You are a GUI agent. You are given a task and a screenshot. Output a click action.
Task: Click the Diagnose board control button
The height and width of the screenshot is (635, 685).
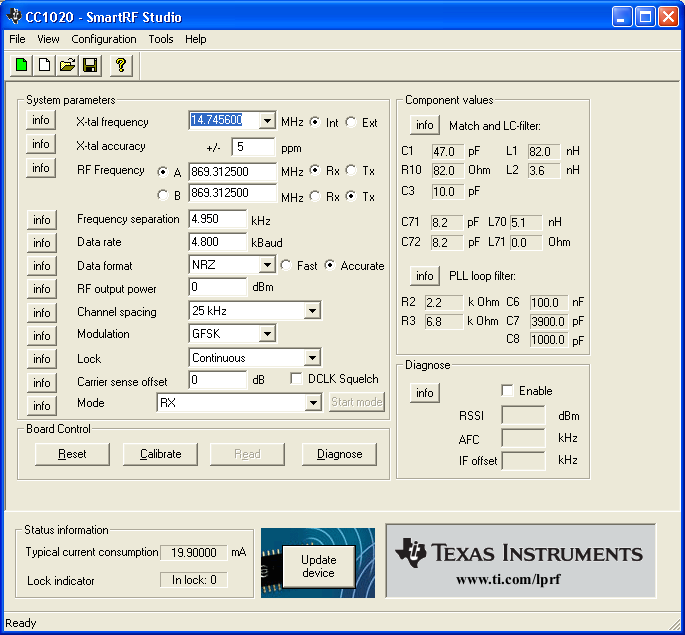[x=339, y=454]
